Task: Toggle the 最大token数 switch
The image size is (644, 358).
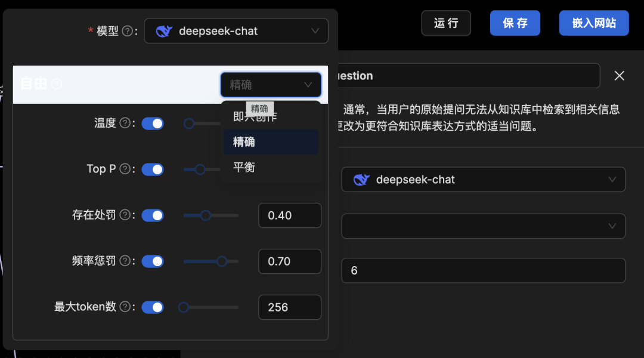Action: coord(153,307)
